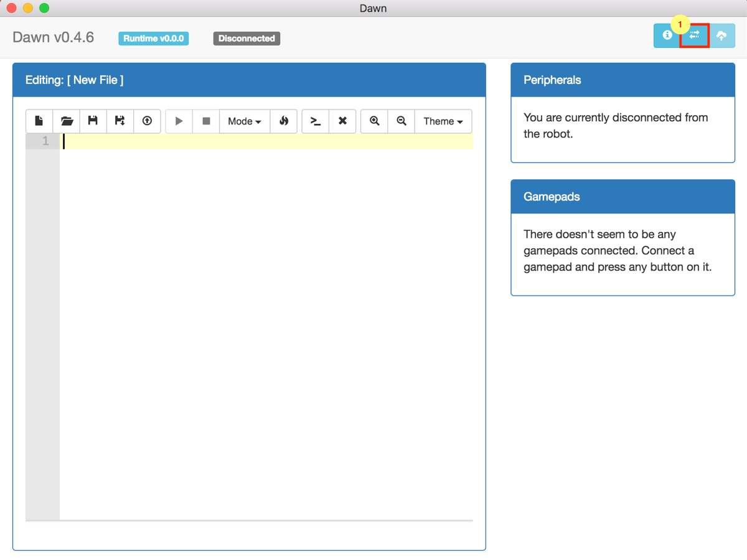Image resolution: width=747 pixels, height=560 pixels.
Task: Click line number 1 in the editor gutter
Action: [45, 141]
